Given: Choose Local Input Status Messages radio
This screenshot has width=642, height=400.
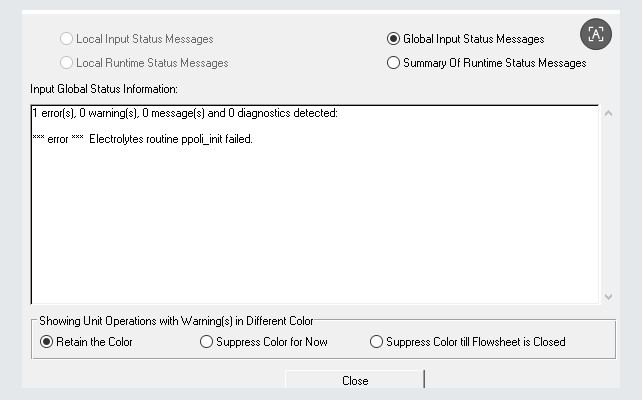Looking at the screenshot, I should [x=67, y=39].
